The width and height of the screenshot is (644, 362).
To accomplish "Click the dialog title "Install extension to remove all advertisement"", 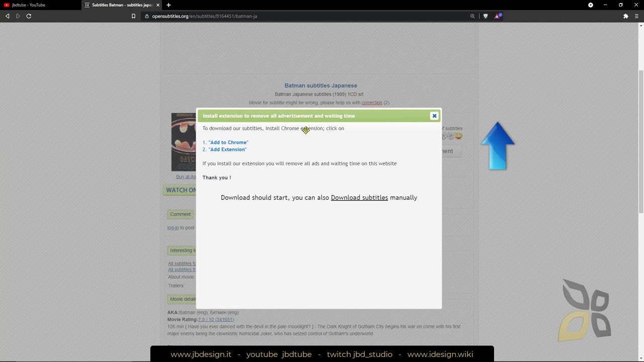I will pyautogui.click(x=279, y=116).
